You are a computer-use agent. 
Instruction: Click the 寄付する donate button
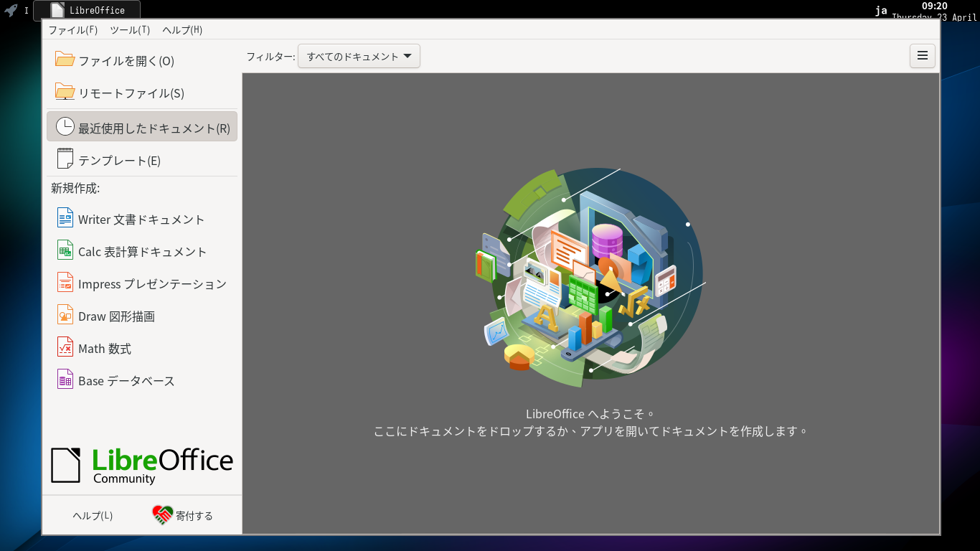[x=183, y=515]
